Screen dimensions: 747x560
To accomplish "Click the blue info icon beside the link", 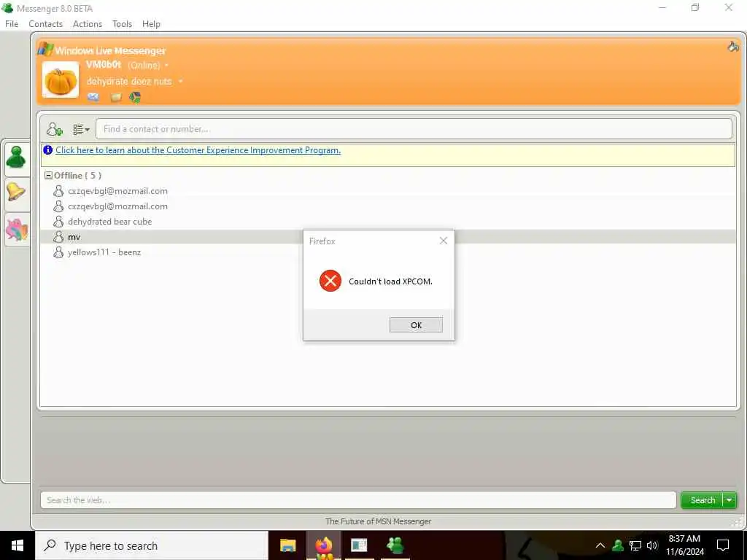I will [x=47, y=150].
